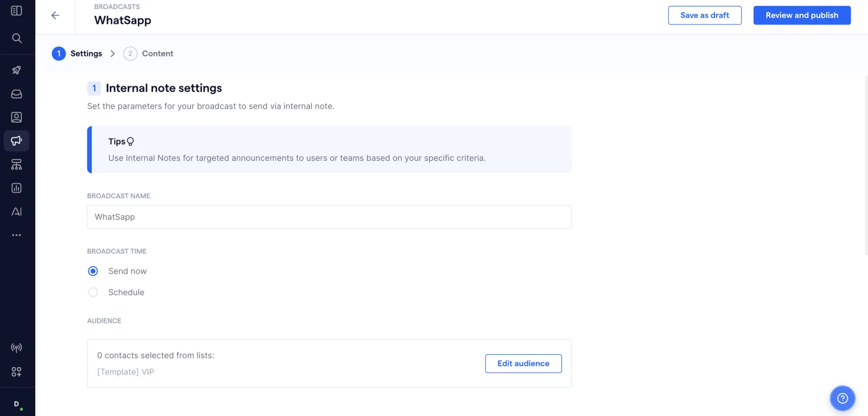Click the BROADCASTS breadcrumb label
Screen dimensions: 868x416
(x=117, y=7)
